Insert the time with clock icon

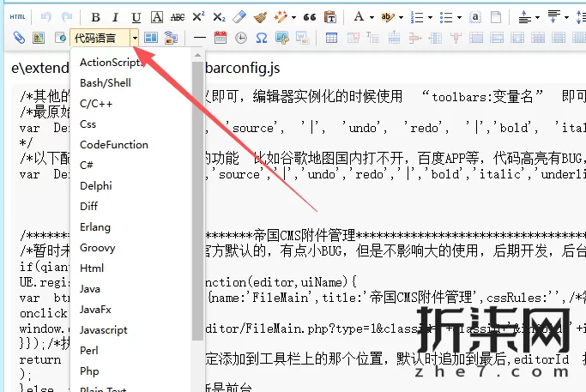(241, 38)
